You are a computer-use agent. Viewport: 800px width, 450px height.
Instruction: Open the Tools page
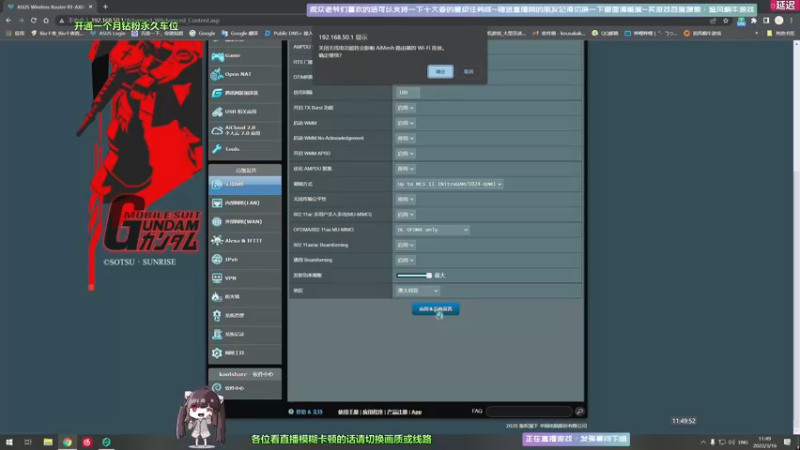[x=245, y=149]
